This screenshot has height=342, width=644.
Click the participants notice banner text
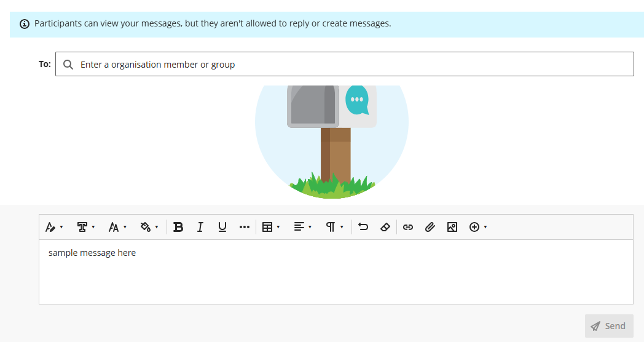tap(213, 24)
